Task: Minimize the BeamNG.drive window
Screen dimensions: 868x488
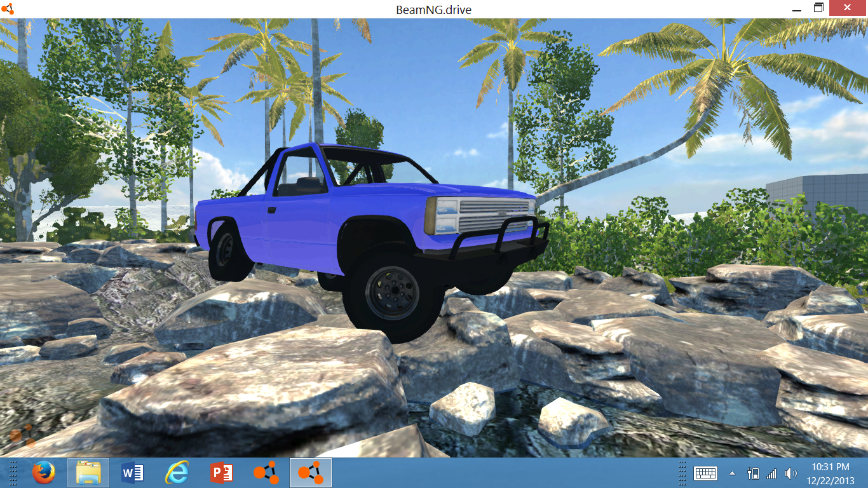Action: [x=797, y=9]
